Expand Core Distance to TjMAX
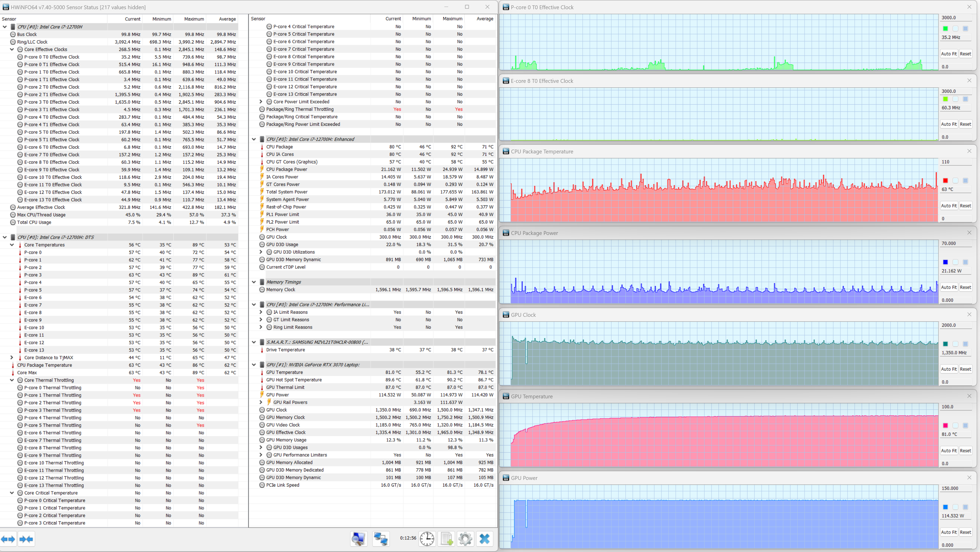This screenshot has width=980, height=552. point(12,358)
